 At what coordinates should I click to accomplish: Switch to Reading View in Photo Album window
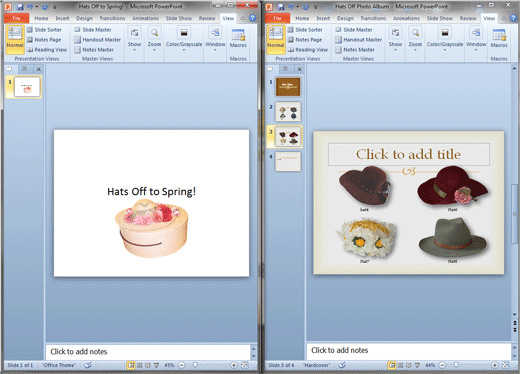[x=308, y=50]
